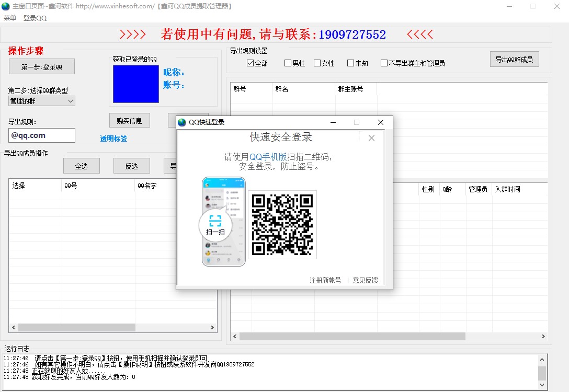
Task: Click the main window globe app icon
Action: tap(5, 6)
